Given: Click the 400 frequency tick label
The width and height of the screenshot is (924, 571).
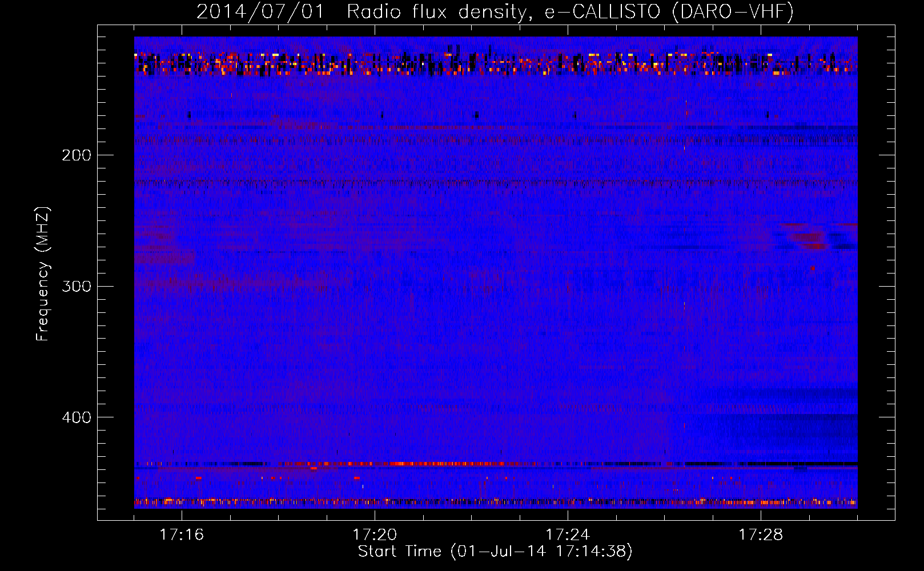Looking at the screenshot, I should (x=77, y=417).
